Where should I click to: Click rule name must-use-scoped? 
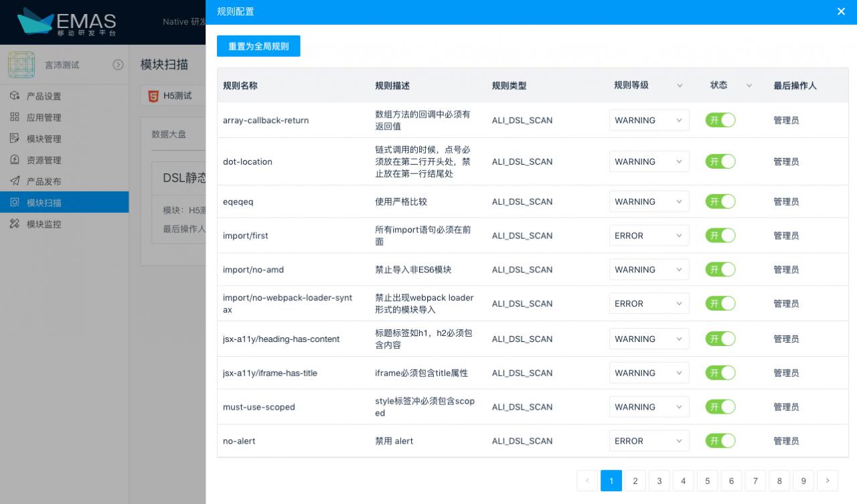click(259, 407)
